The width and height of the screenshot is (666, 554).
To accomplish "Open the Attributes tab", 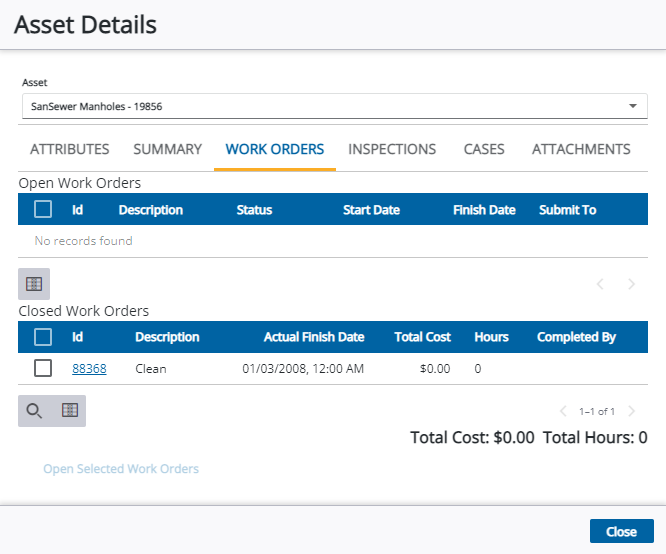I will click(70, 149).
